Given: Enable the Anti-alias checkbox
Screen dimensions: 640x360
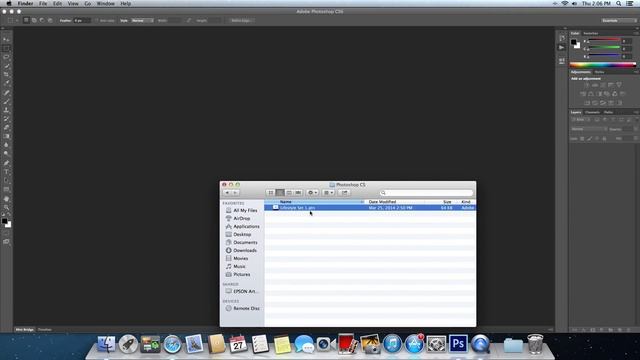Looking at the screenshot, I should click(x=97, y=20).
